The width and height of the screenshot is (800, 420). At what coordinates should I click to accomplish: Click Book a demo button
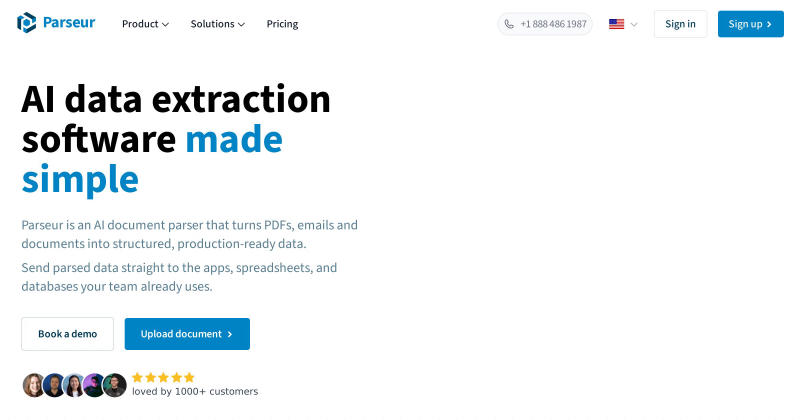pos(67,334)
